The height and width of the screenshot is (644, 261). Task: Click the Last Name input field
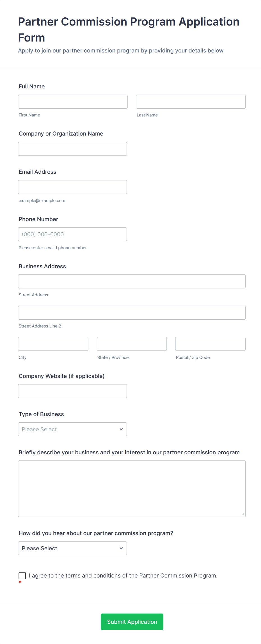[x=191, y=102]
